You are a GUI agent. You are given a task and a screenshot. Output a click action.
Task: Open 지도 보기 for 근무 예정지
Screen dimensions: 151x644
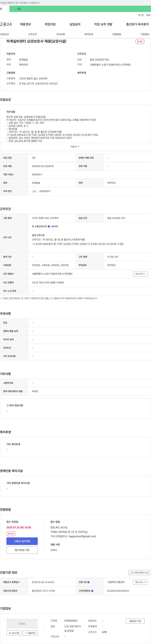point(140,274)
